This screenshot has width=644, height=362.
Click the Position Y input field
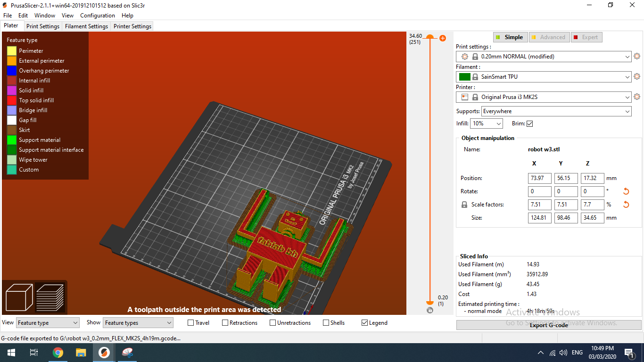point(566,178)
